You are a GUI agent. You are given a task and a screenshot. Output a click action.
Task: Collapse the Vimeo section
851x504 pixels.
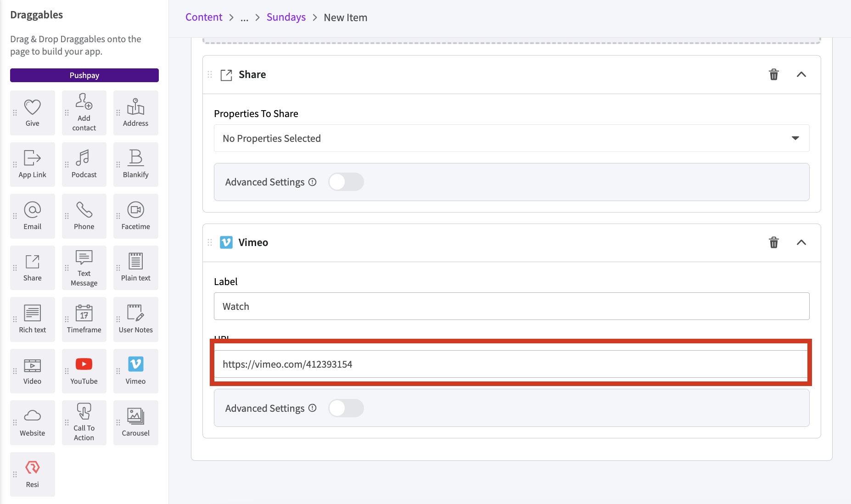[801, 242]
